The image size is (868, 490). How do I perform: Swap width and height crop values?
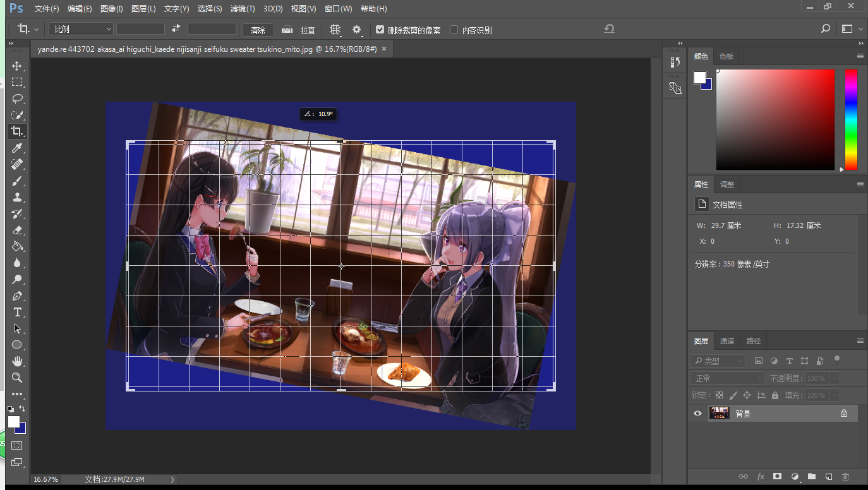pos(176,29)
